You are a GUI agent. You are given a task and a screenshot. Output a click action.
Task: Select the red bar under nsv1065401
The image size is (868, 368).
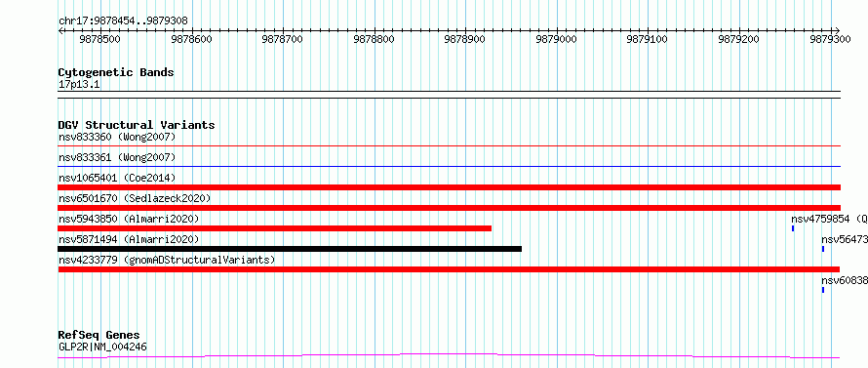[449, 187]
